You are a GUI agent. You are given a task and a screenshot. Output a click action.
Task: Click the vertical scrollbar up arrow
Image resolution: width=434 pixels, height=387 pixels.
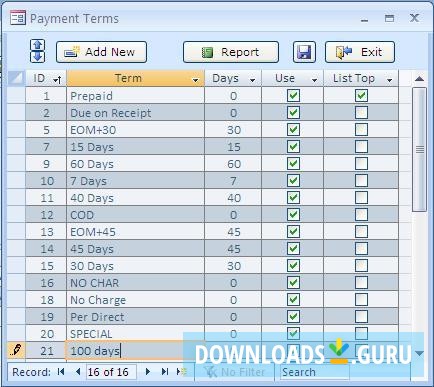click(x=419, y=79)
